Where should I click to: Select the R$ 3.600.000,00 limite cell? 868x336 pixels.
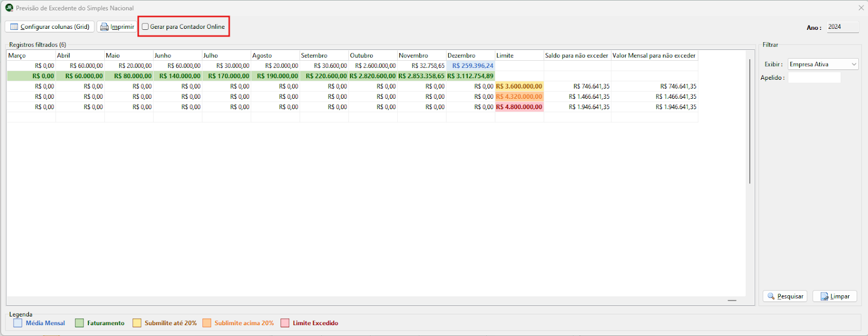519,86
